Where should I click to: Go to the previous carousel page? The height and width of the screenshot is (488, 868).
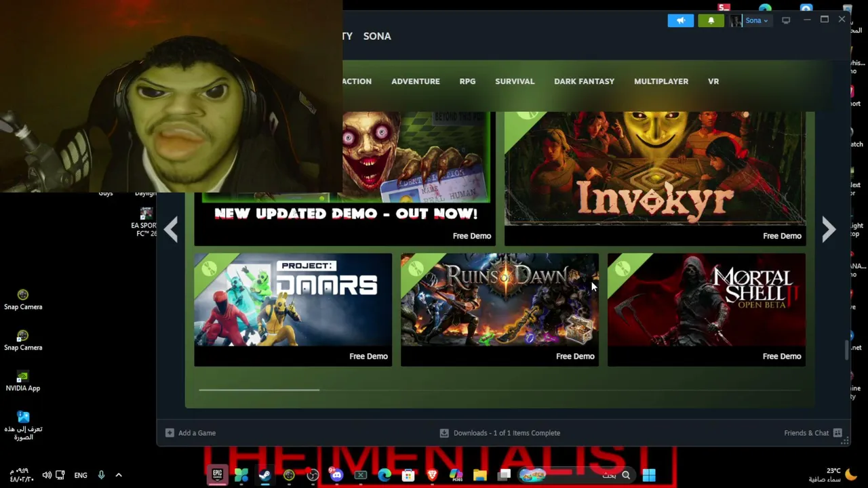[x=170, y=230]
